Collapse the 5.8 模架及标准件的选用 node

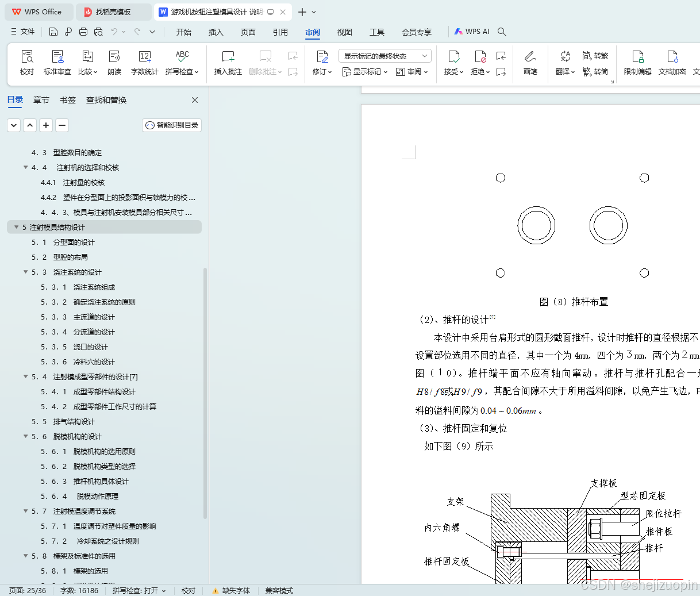[x=25, y=556]
